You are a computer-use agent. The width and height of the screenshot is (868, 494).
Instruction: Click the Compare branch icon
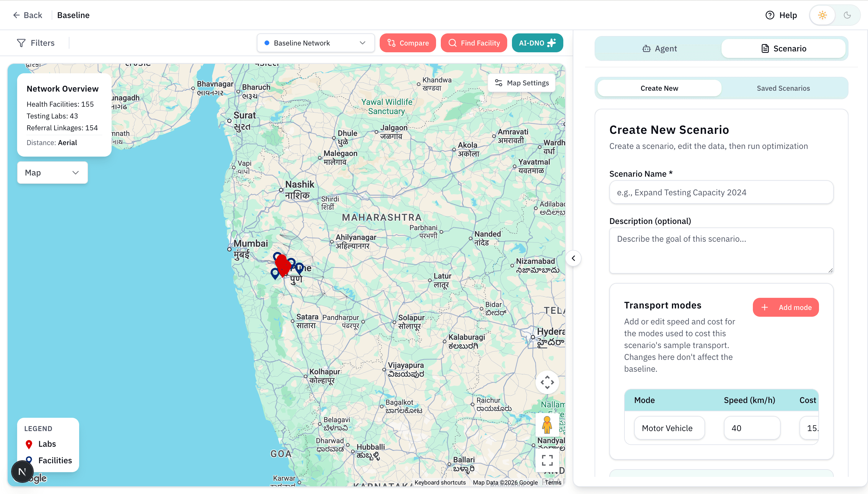(x=391, y=43)
